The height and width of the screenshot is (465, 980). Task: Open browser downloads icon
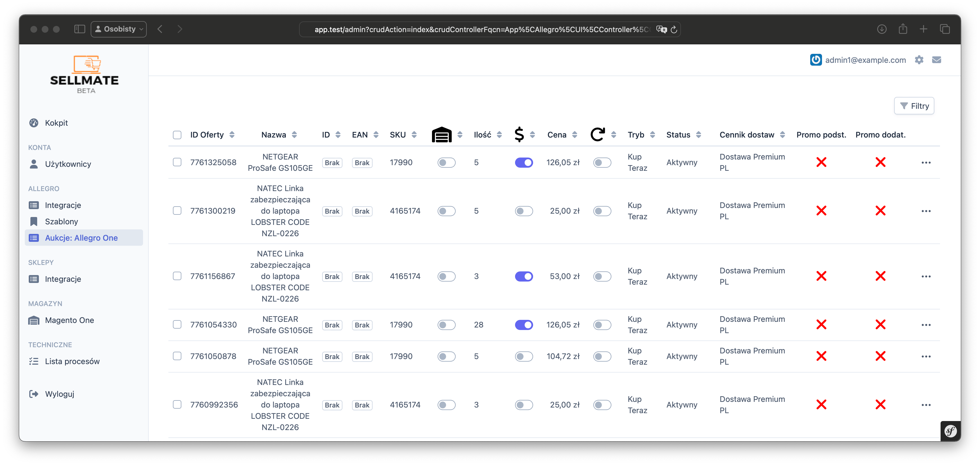[882, 29]
